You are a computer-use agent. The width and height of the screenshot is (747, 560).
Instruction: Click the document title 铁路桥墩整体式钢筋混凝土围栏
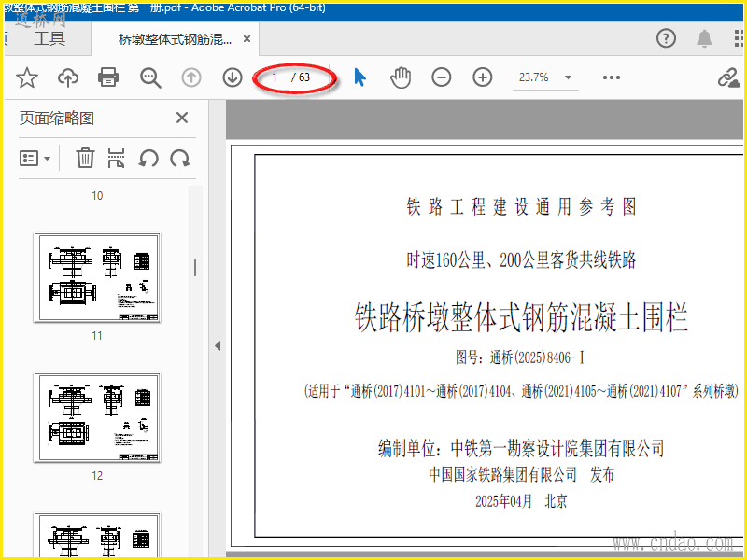click(522, 317)
